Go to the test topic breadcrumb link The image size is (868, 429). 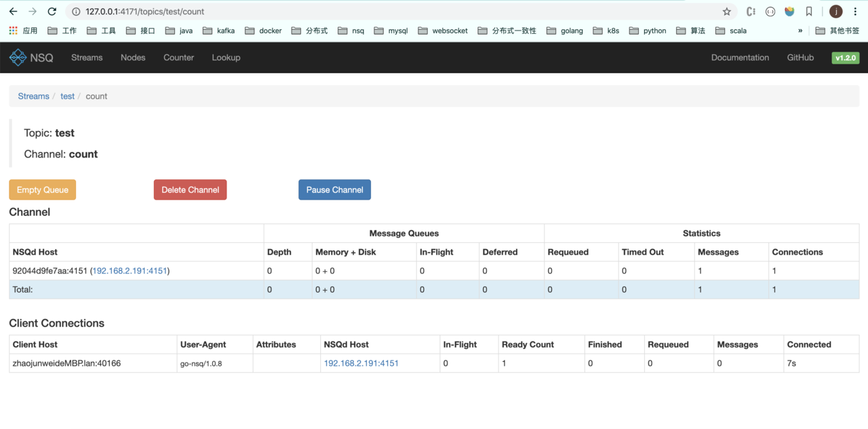coord(67,96)
